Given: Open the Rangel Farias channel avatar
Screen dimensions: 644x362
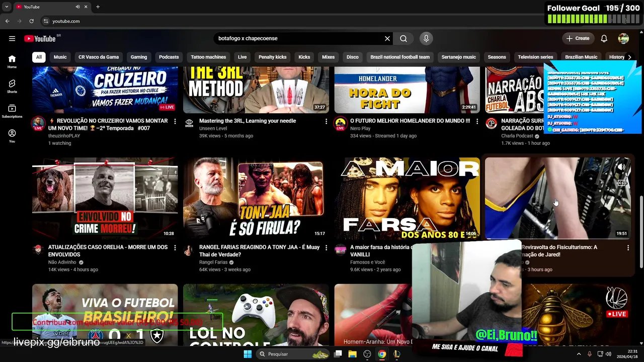Looking at the screenshot, I should click(189, 249).
